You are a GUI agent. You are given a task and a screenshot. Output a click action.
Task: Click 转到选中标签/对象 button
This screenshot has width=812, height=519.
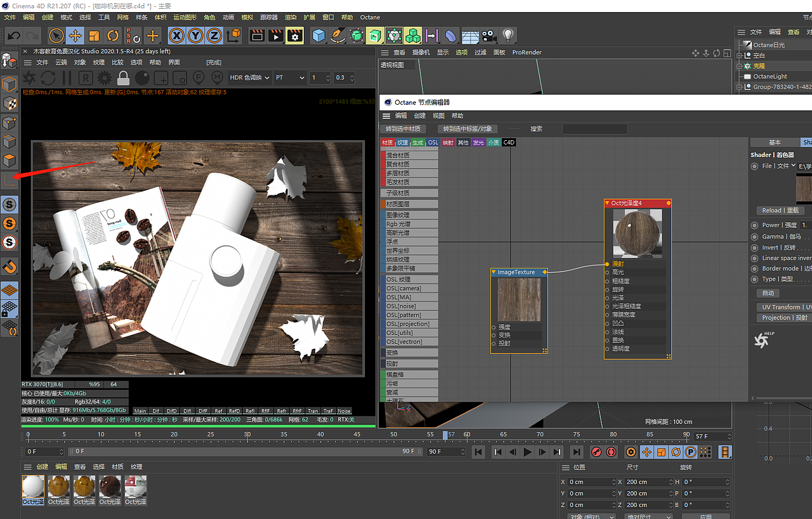click(x=468, y=129)
